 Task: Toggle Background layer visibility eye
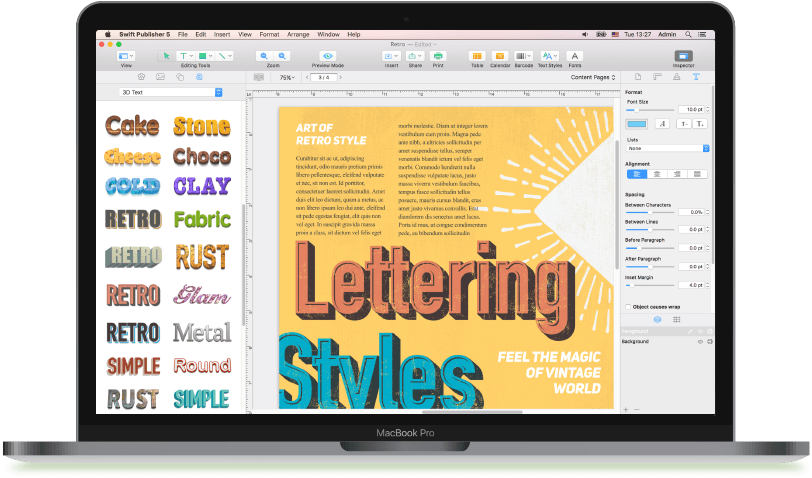700,342
